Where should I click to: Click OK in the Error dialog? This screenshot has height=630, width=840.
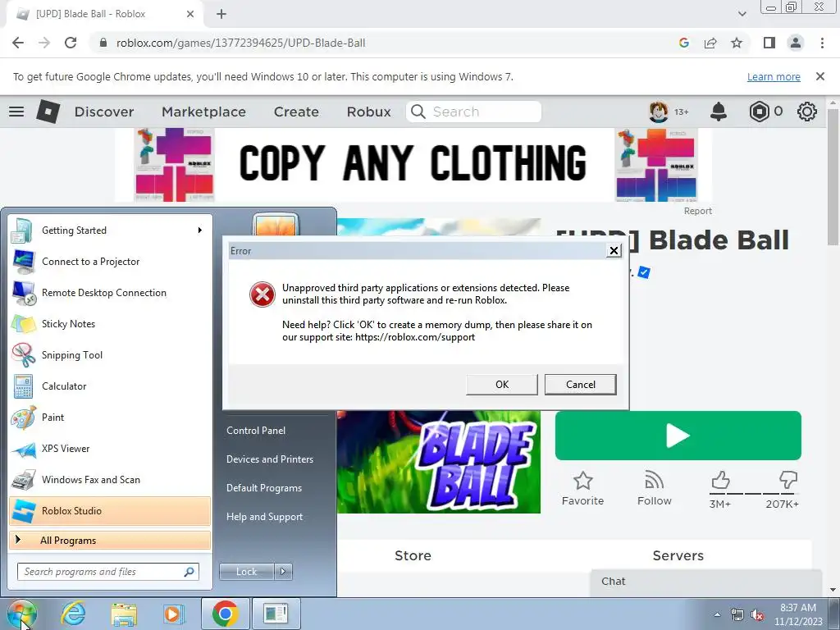502,385
